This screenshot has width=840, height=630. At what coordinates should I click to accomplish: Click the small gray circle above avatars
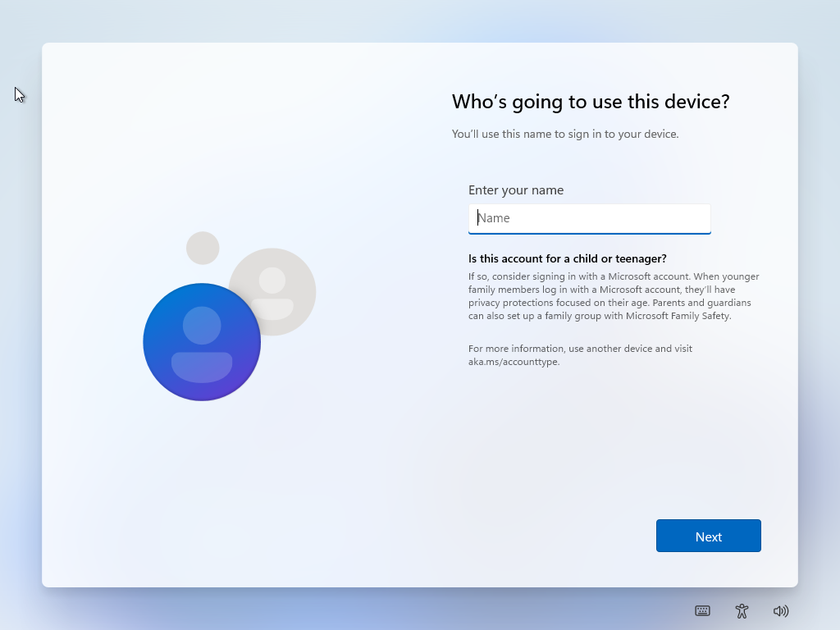pyautogui.click(x=203, y=248)
